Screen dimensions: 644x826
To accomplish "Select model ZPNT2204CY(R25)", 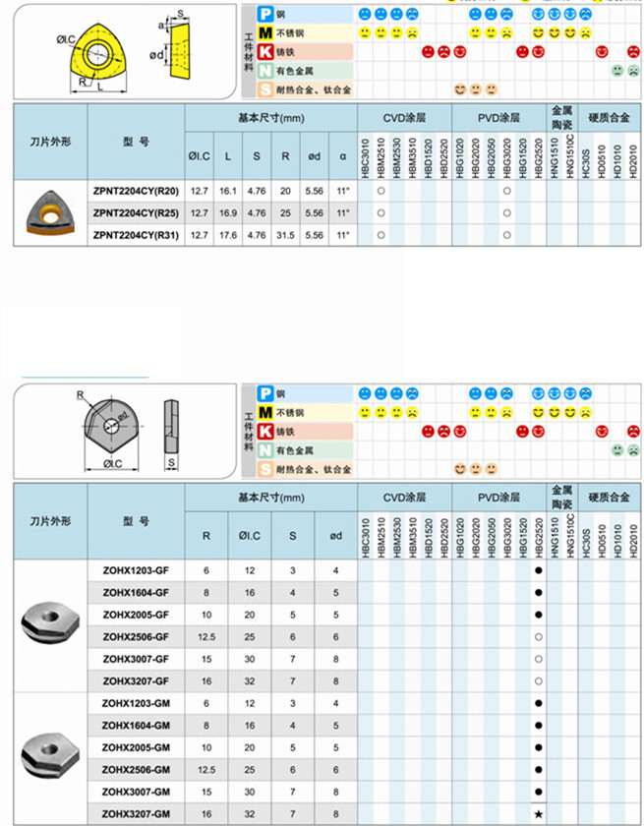I will (136, 213).
